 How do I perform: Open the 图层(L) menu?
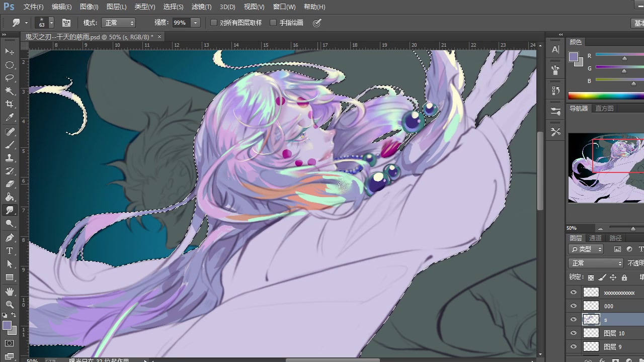tap(117, 7)
